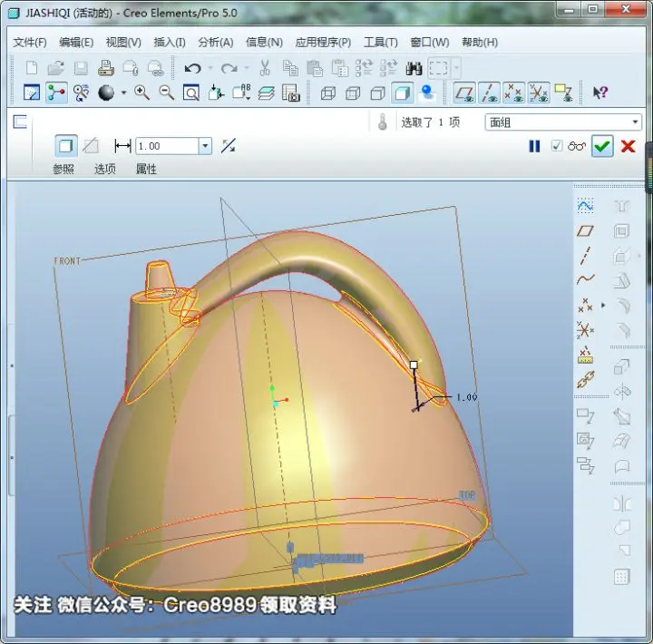This screenshot has height=644, width=653.
Task: Open the 插入(I) menu
Action: (x=170, y=42)
